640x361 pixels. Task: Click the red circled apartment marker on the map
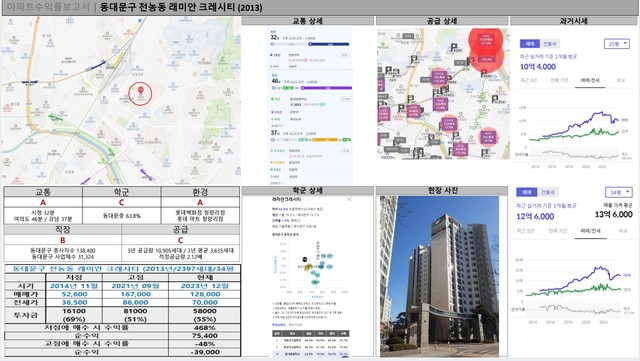[140, 94]
